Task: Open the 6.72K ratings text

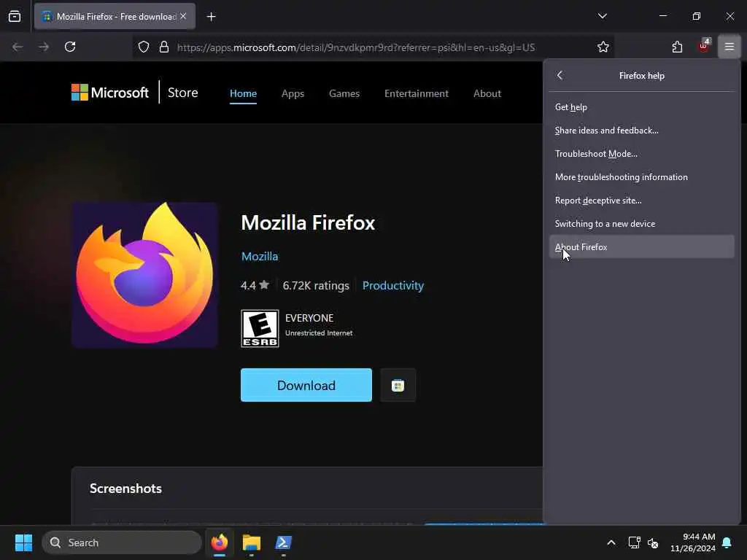Action: pyautogui.click(x=316, y=285)
